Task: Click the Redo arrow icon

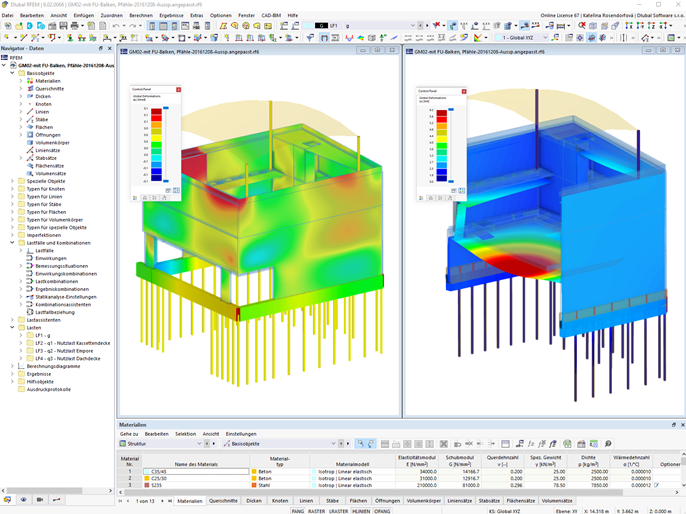Action: pos(132,26)
